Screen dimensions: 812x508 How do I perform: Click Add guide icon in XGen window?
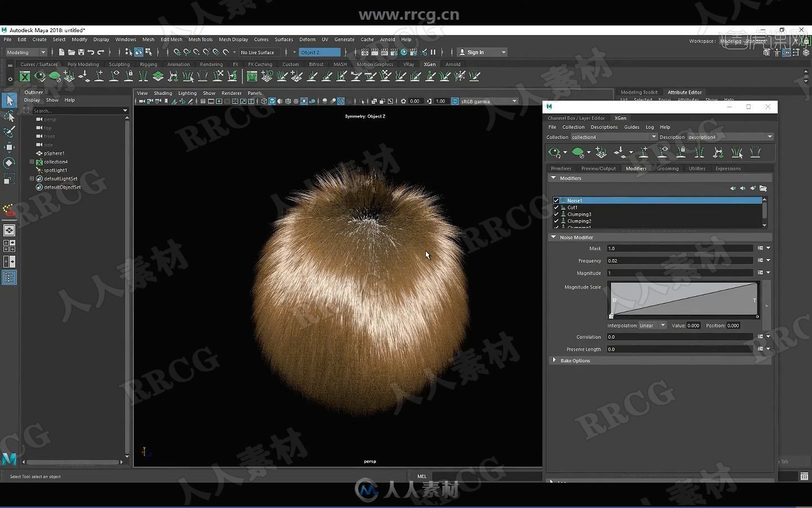(x=644, y=152)
